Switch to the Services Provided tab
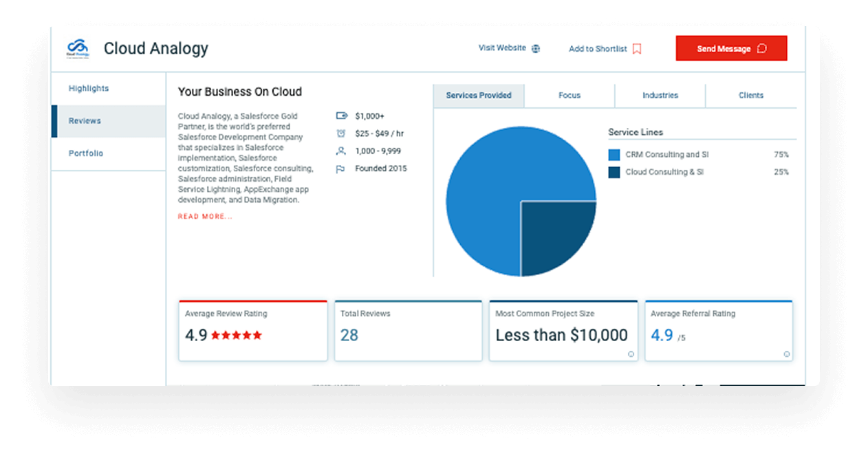 click(479, 96)
